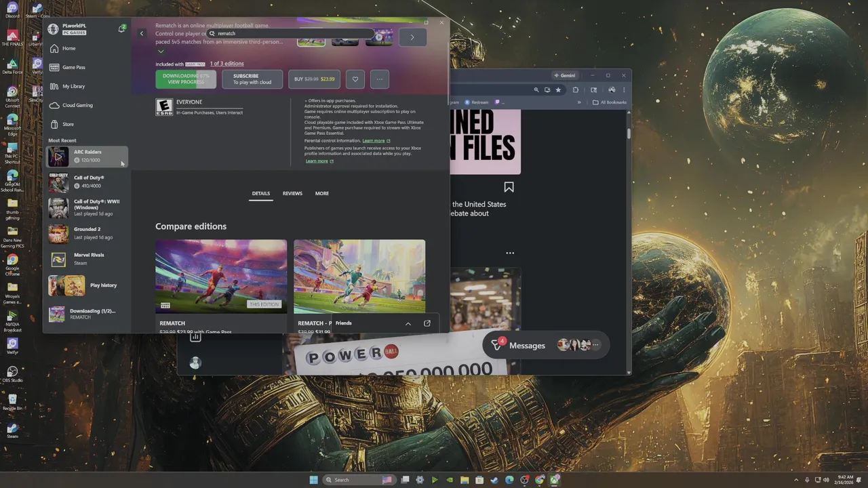Open Delta Force desktop shortcut
868x488 pixels.
[x=12, y=66]
